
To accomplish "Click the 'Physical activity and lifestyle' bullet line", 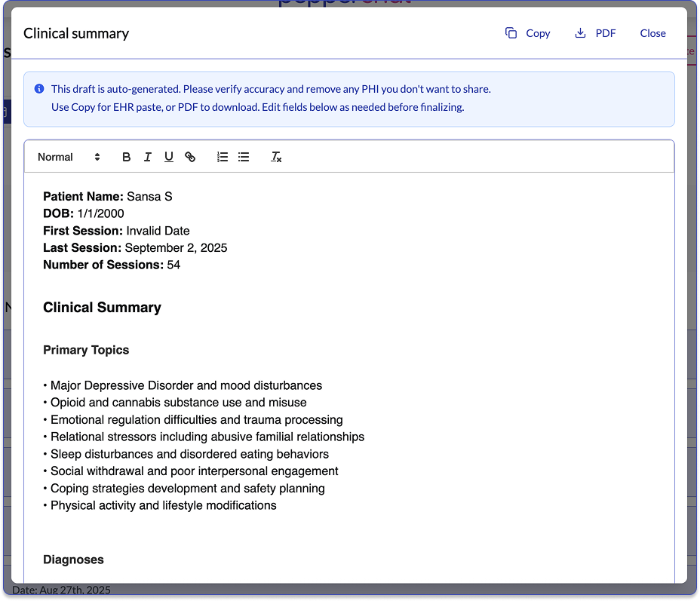I will tap(160, 505).
